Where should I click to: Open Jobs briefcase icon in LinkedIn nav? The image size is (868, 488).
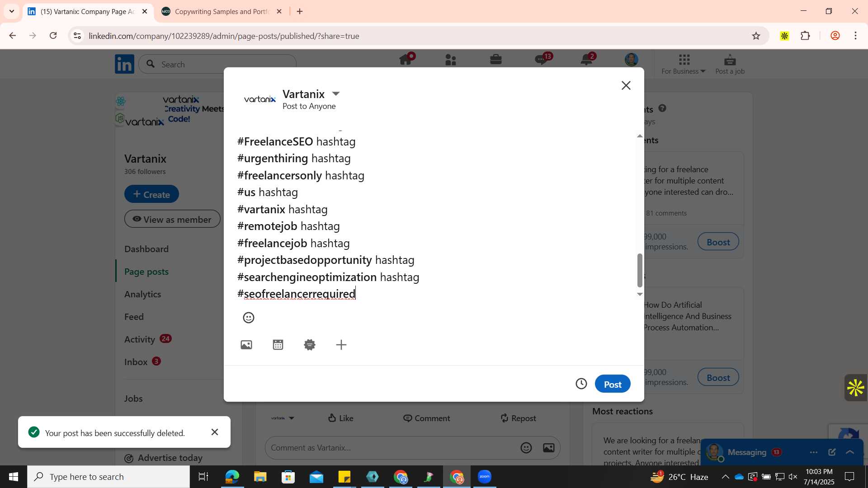point(496,60)
